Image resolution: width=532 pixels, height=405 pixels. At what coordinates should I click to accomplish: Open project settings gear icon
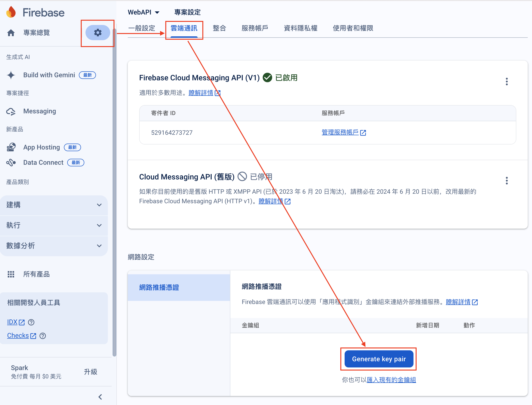(x=98, y=33)
